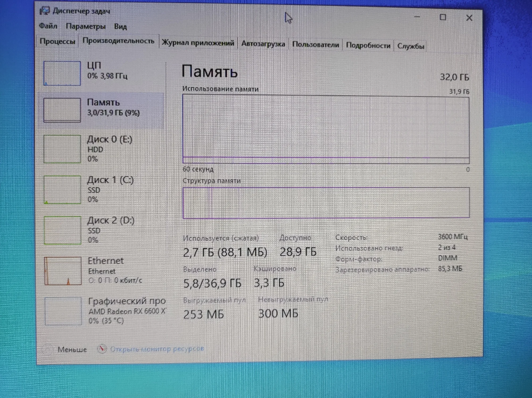The height and width of the screenshot is (398, 532).
Task: Click the Диспетчер задач title icon
Action: pyautogui.click(x=44, y=11)
